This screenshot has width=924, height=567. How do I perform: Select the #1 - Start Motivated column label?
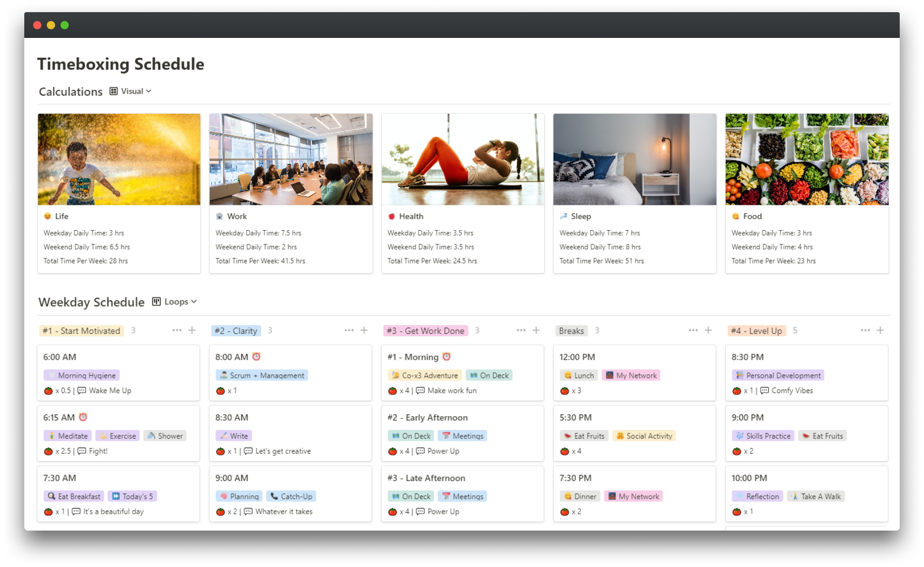[x=81, y=331]
